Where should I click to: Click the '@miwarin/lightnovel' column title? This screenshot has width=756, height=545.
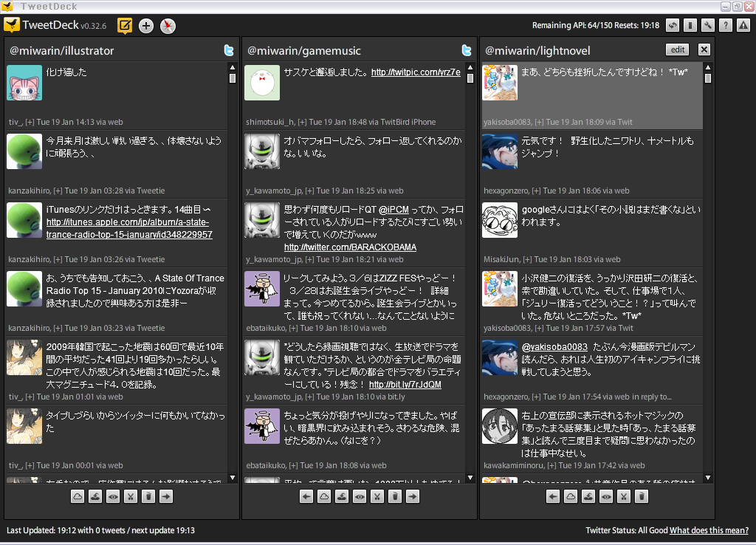click(x=537, y=51)
